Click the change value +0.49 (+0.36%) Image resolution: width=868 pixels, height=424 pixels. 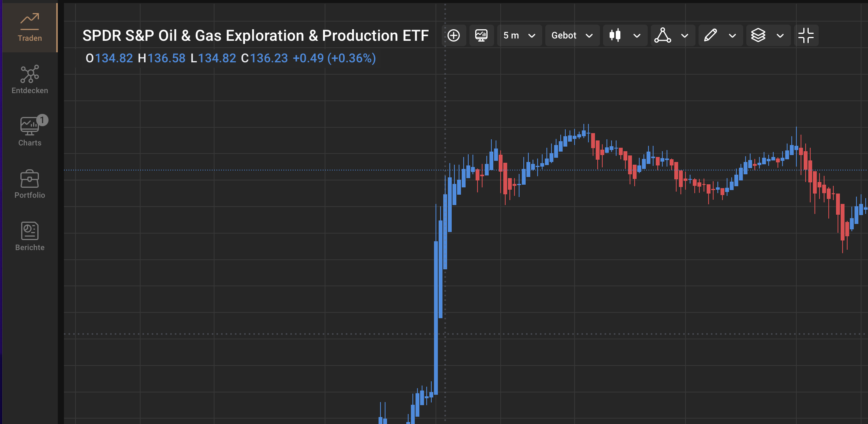(x=334, y=58)
